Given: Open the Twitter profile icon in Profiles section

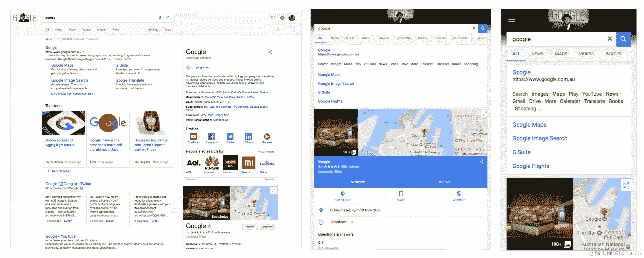Looking at the screenshot, I should point(230,136).
